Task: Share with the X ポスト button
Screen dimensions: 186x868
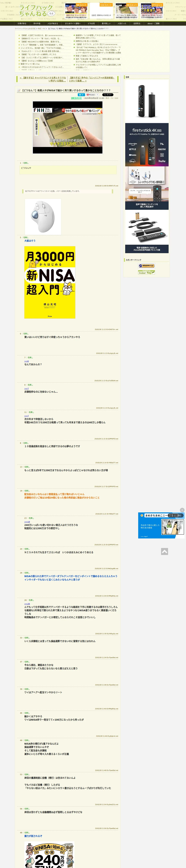Action: tap(107, 95)
